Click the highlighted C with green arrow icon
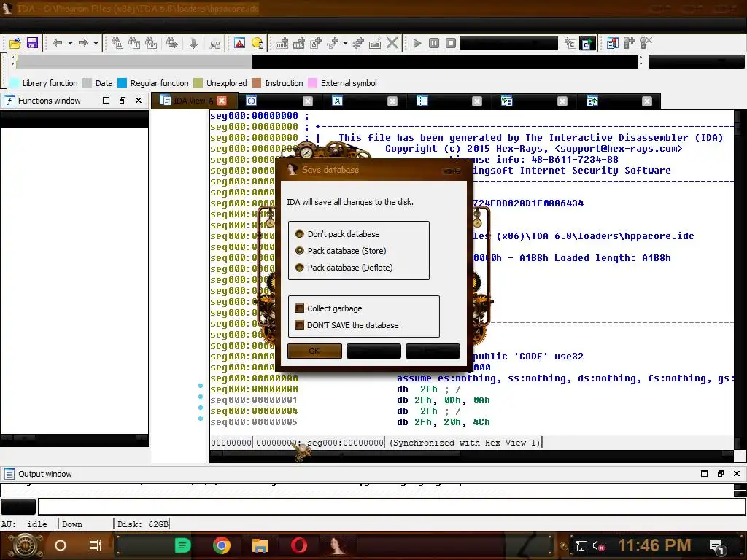 tap(587, 43)
